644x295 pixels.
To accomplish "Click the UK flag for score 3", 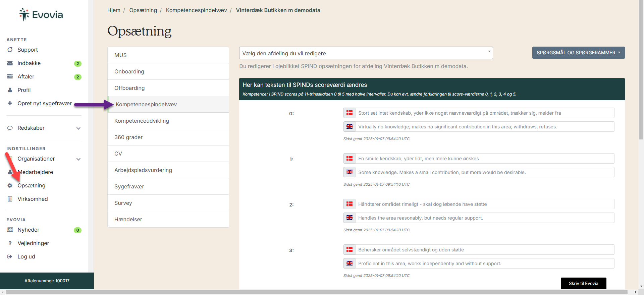I will tap(350, 263).
